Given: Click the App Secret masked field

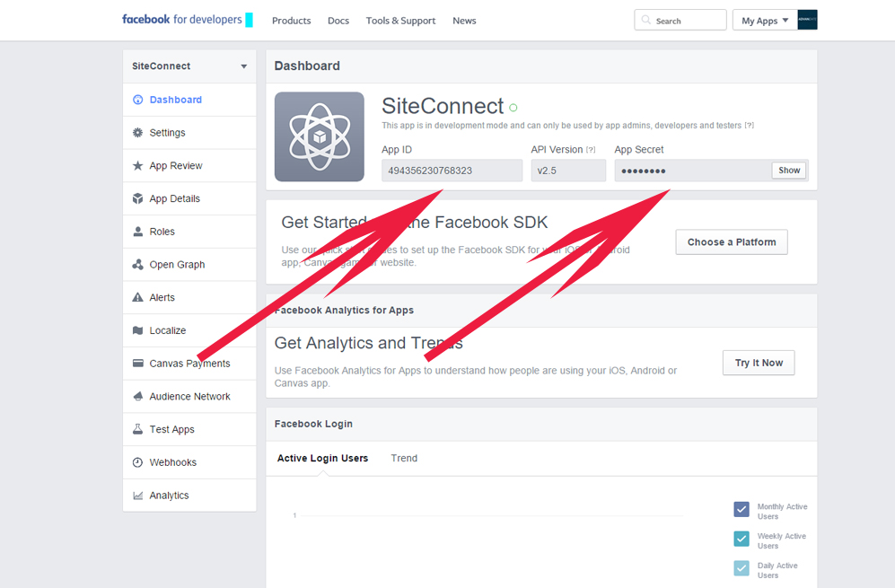Looking at the screenshot, I should [692, 171].
